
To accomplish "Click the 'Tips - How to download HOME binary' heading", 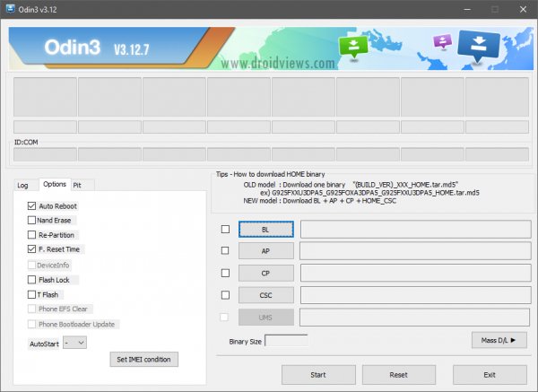I will pyautogui.click(x=271, y=174).
